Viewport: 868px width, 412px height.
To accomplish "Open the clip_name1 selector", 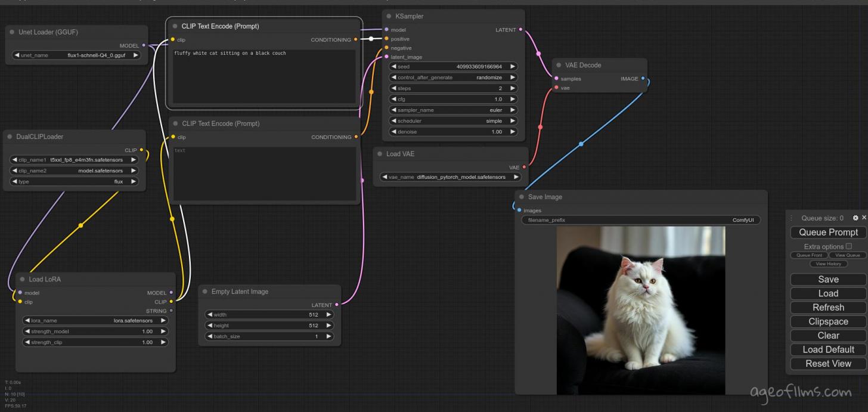I will tap(75, 160).
